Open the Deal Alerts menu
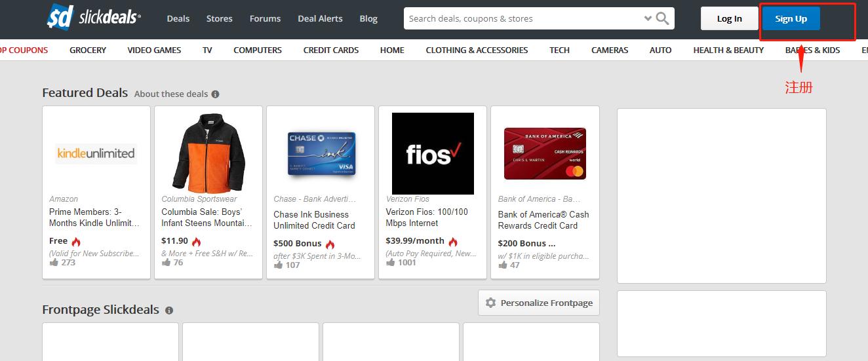This screenshot has width=868, height=361. click(x=320, y=18)
